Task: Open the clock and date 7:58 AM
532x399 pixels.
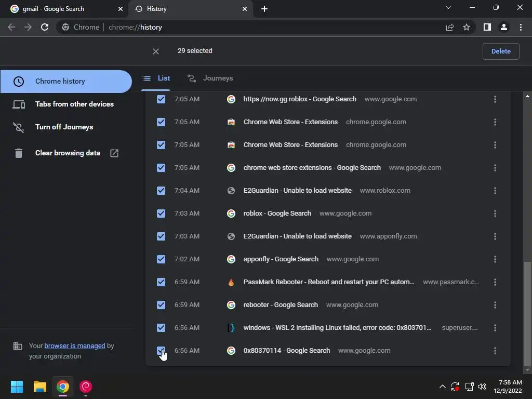Action: 508,387
